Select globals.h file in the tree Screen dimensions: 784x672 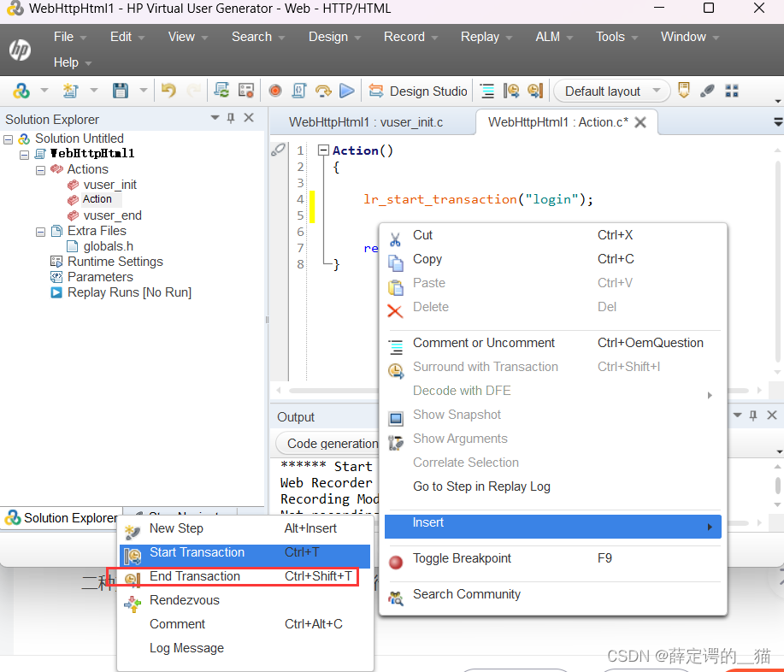click(x=108, y=246)
